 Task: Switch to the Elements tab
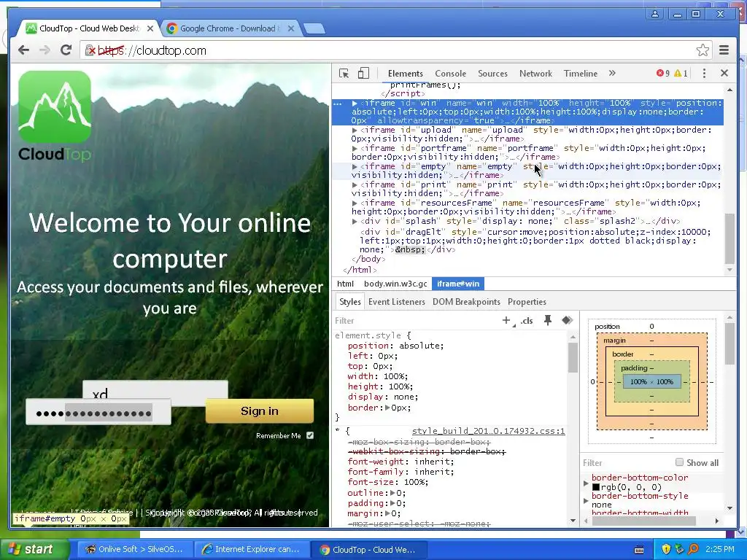coord(405,74)
